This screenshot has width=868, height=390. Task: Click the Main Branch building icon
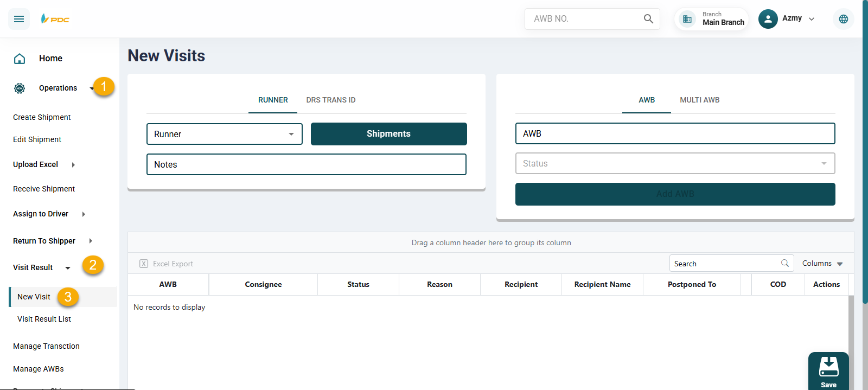click(x=687, y=19)
